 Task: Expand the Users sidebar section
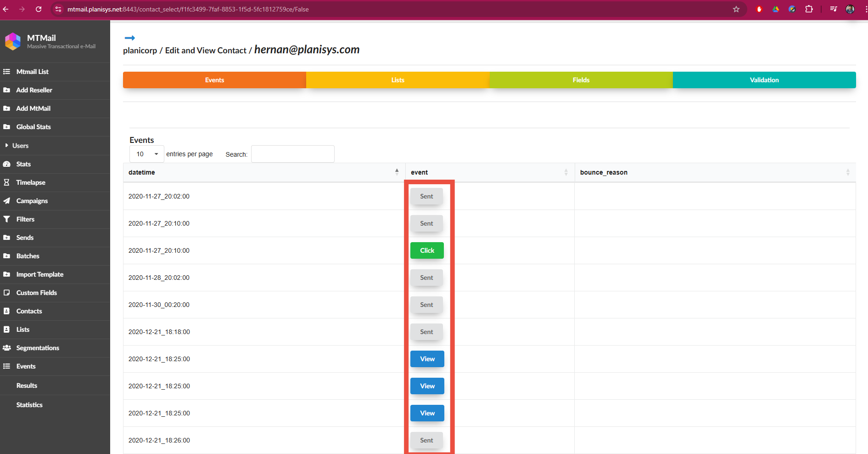click(20, 146)
